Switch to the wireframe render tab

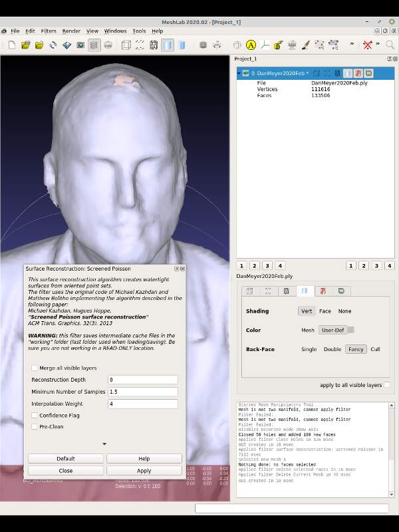click(x=287, y=291)
